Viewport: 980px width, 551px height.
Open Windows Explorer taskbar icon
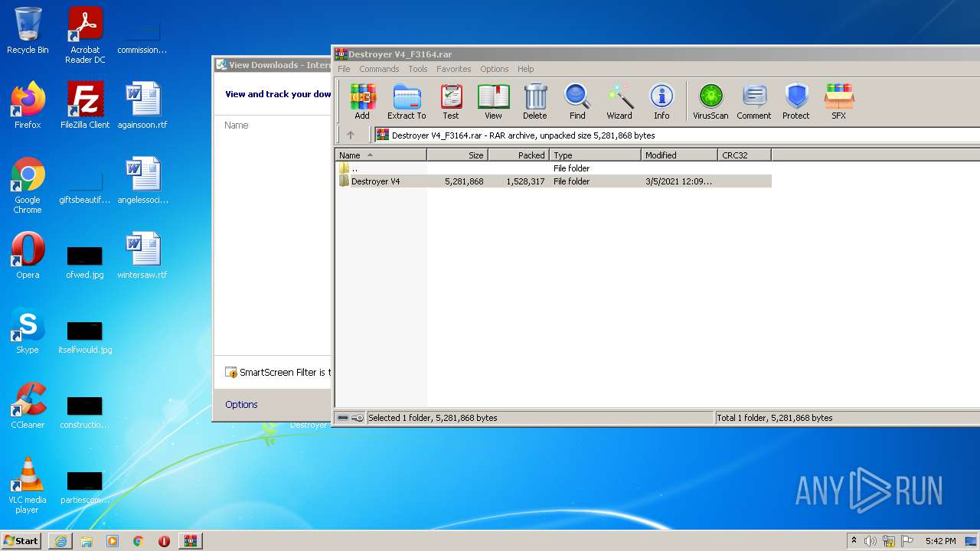pos(87,541)
